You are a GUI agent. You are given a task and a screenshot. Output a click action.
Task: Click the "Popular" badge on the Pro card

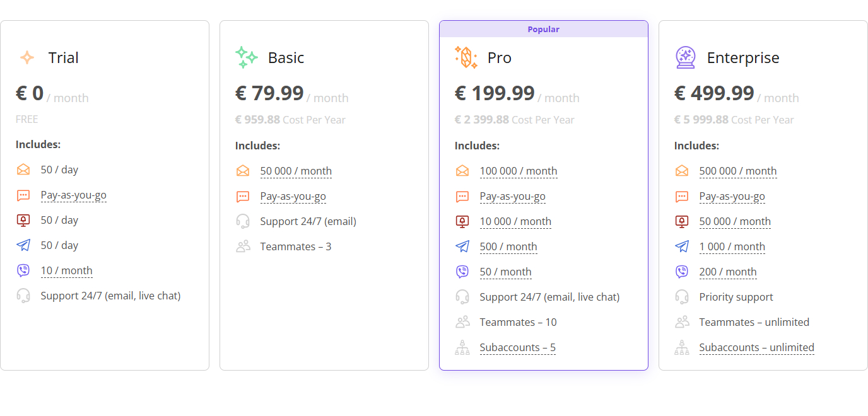point(543,29)
